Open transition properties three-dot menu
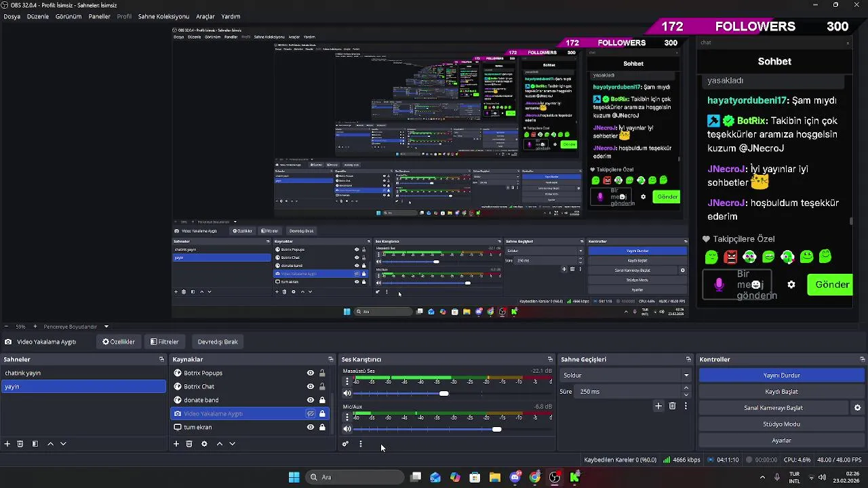Screen dimensions: 868x488 point(686,406)
